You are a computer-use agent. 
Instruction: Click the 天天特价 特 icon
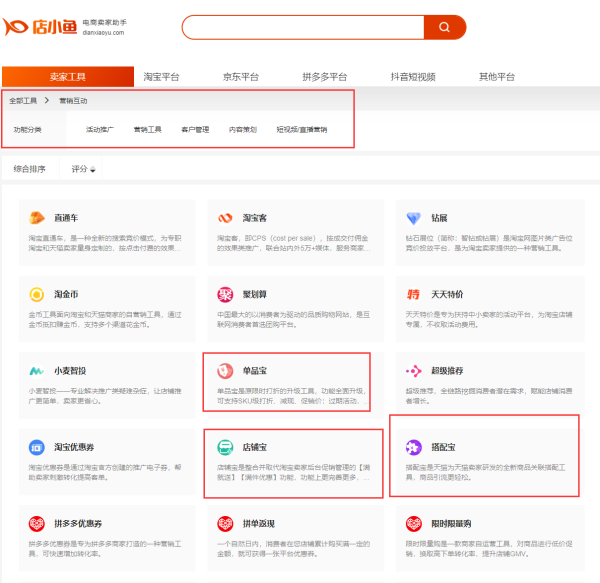[413, 294]
